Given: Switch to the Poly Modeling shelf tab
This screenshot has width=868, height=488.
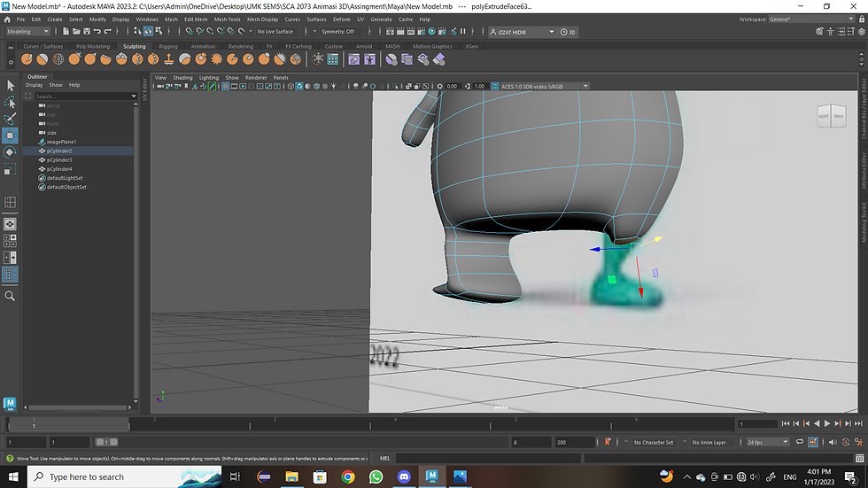Looking at the screenshot, I should pyautogui.click(x=93, y=46).
